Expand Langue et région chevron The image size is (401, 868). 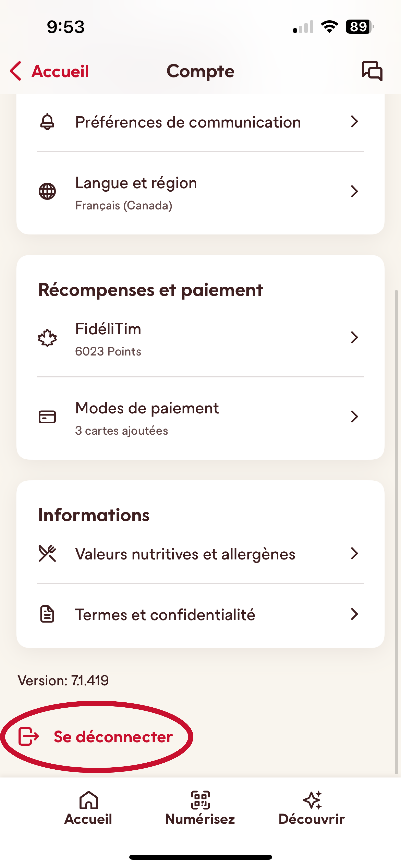[354, 191]
